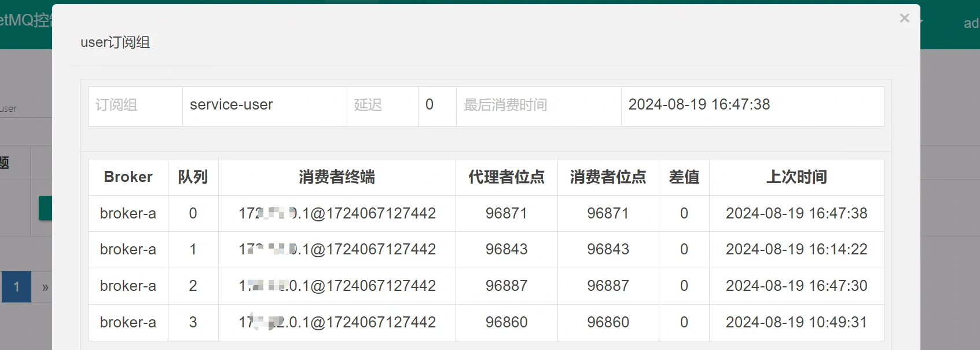Click the 上次时间 column header
This screenshot has width=980, height=350.
point(797,177)
